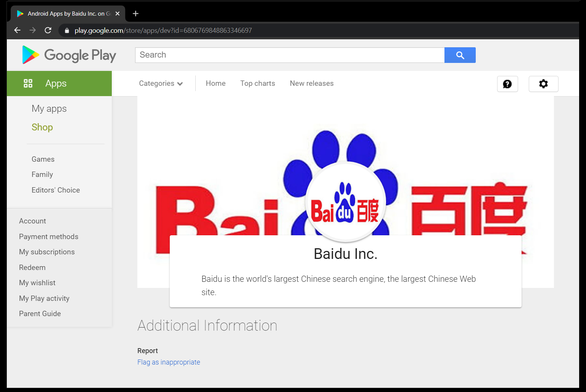Click the blue search magnifier button
Viewport: 586px width, 392px height.
point(460,55)
